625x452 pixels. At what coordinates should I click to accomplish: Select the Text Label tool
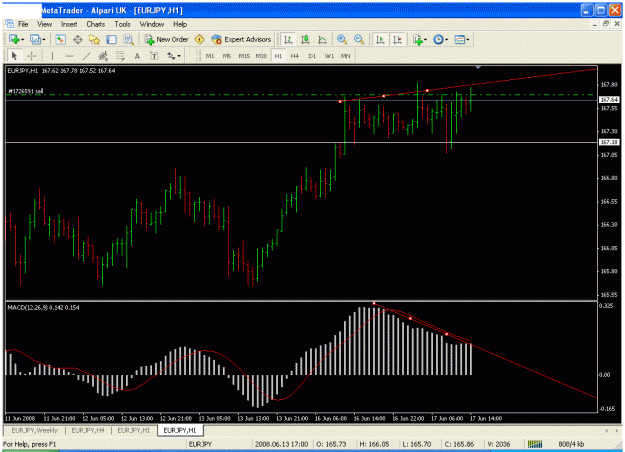coord(154,56)
